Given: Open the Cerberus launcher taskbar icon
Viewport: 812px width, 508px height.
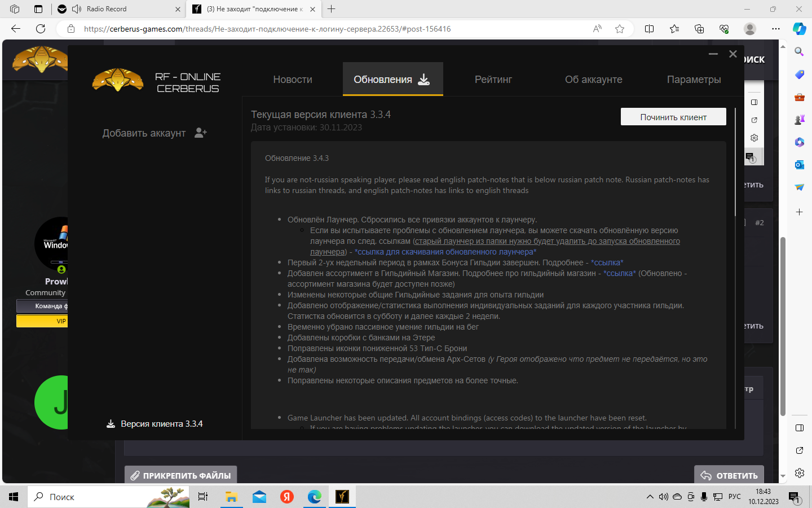Looking at the screenshot, I should [x=342, y=497].
